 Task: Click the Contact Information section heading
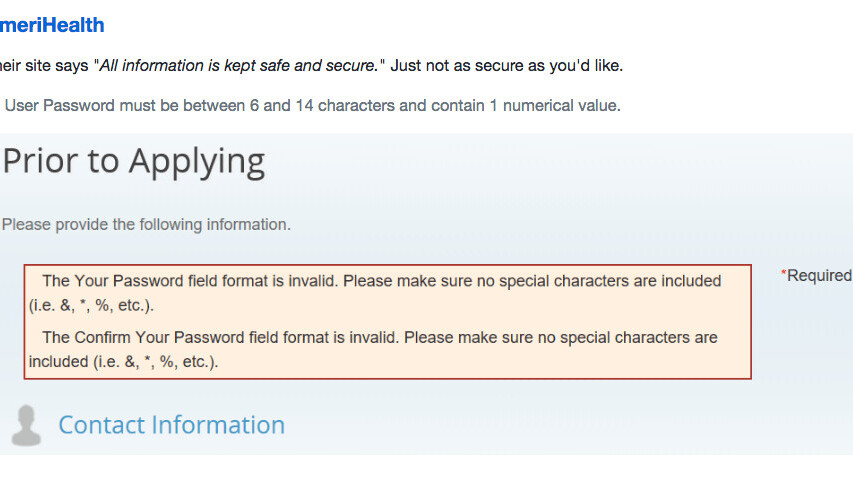click(x=171, y=425)
